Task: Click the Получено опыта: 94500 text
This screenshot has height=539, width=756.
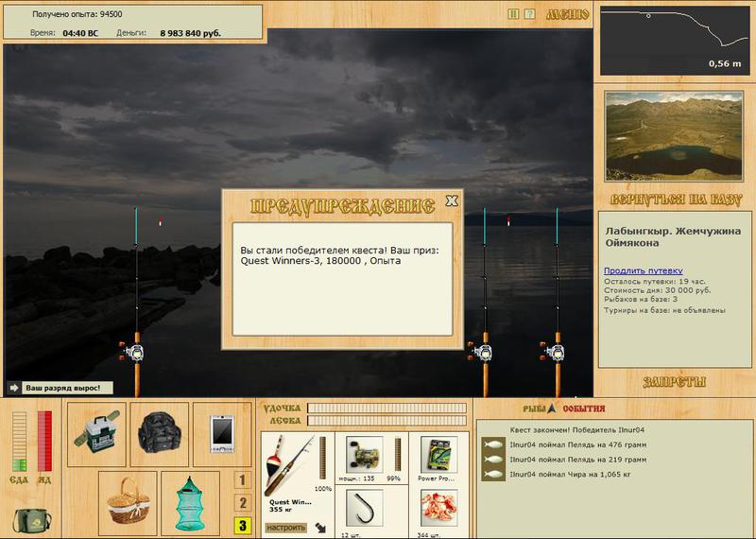Action: (x=77, y=14)
